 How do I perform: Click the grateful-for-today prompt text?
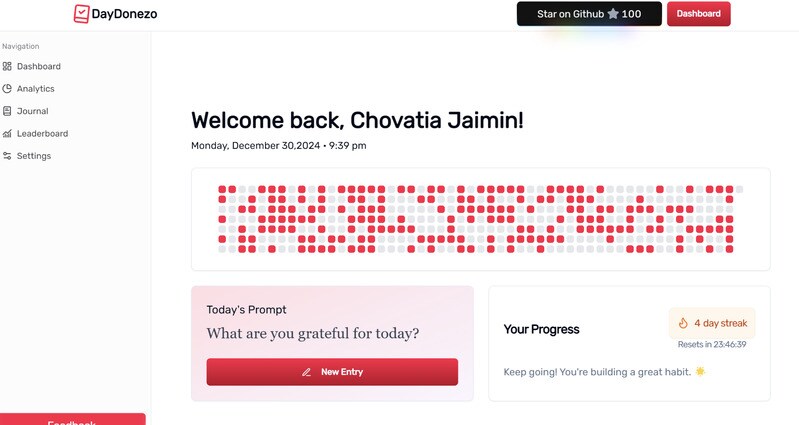click(312, 334)
